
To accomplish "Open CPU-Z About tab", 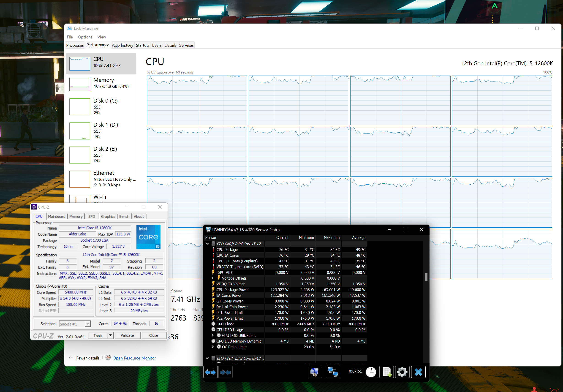I will click(x=139, y=216).
